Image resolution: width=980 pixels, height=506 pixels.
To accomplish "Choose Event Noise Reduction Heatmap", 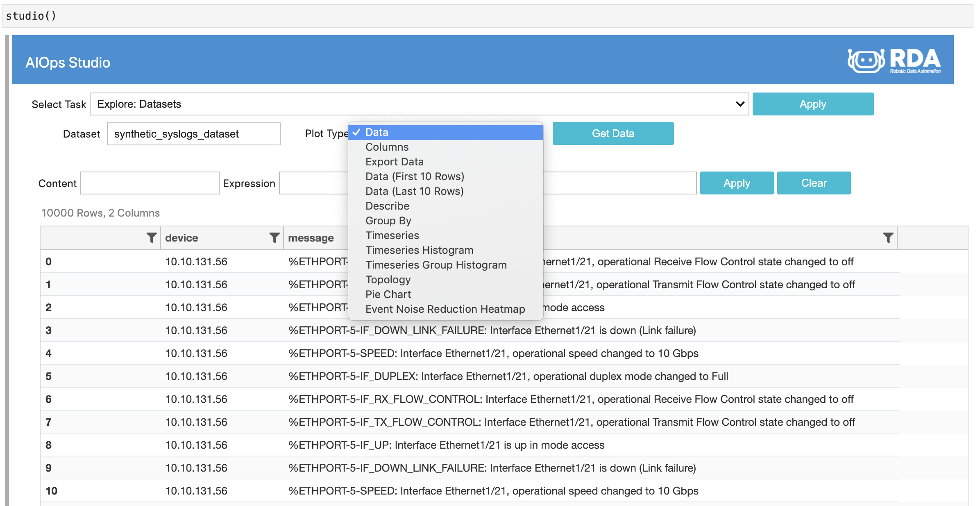I will 445,309.
